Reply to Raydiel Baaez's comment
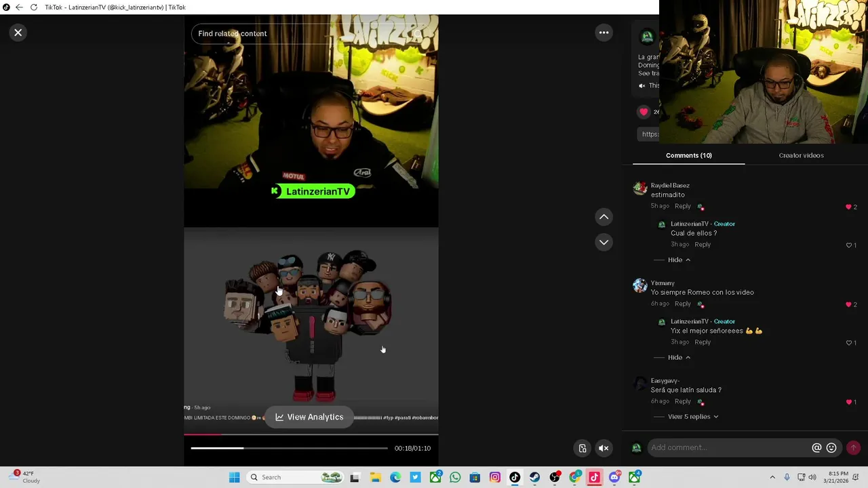The width and height of the screenshot is (868, 488). 683,206
